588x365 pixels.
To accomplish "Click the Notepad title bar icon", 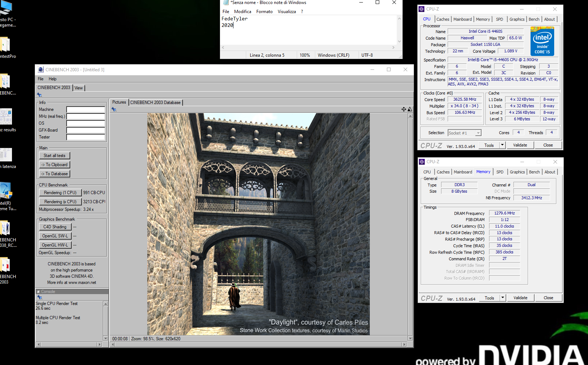I will coord(225,3).
